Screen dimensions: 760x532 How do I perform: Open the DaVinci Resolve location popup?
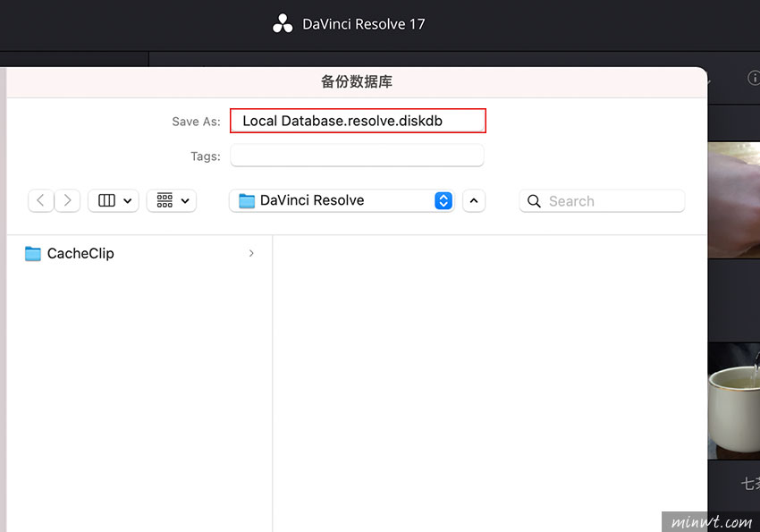342,200
